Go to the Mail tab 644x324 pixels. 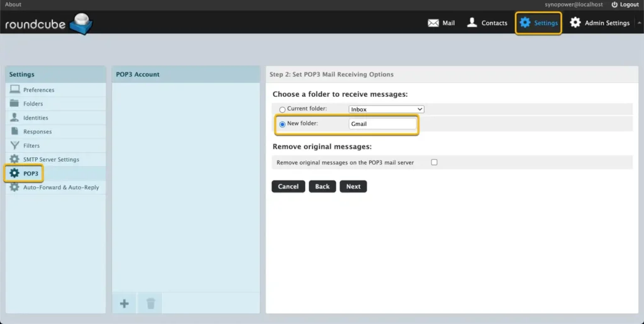tap(441, 23)
